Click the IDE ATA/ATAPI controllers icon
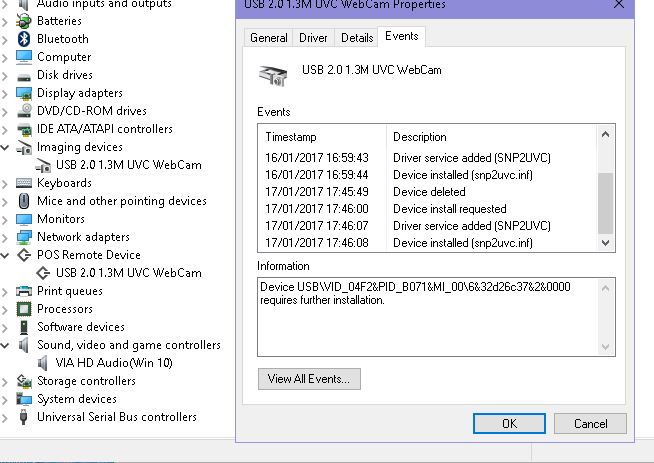654x463 pixels. (x=24, y=129)
